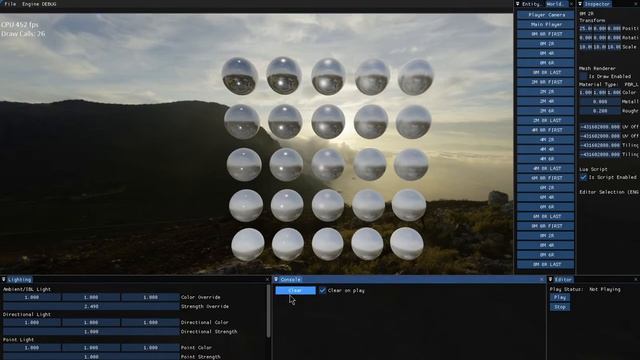Screen dimensions: 640x360
Task: Close the Editor panel
Action: 636,280
